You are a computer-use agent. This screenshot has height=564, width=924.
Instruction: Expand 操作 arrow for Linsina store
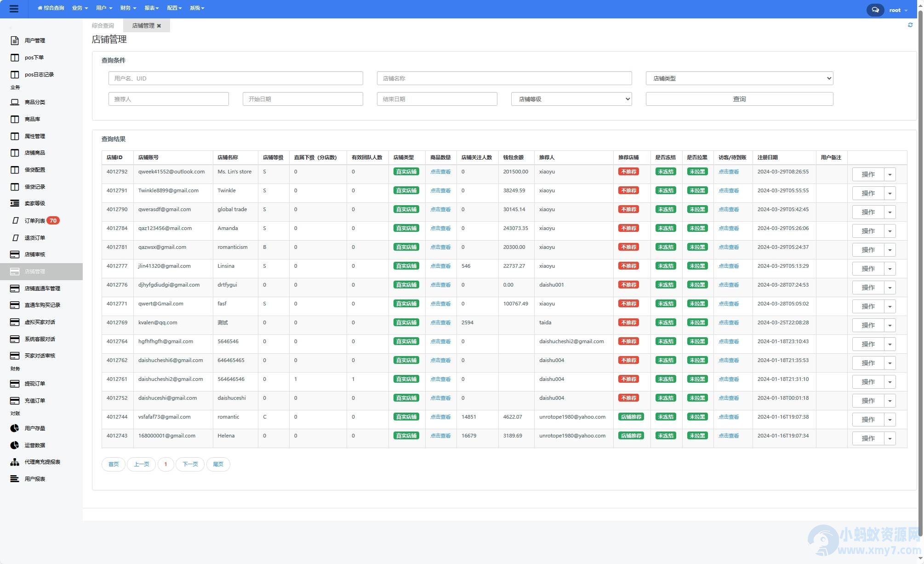(890, 269)
